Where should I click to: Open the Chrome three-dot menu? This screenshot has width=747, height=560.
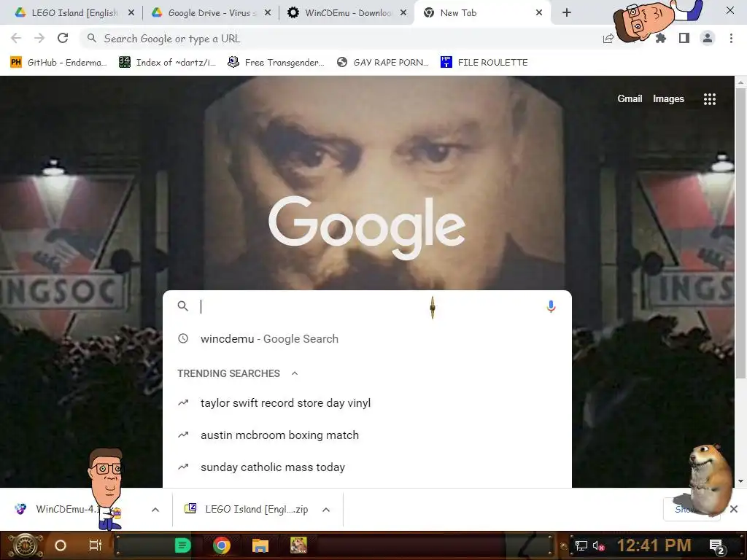tap(731, 38)
